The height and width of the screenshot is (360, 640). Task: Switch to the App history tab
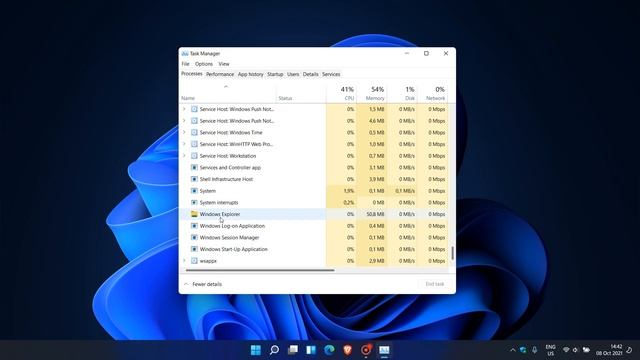(251, 74)
